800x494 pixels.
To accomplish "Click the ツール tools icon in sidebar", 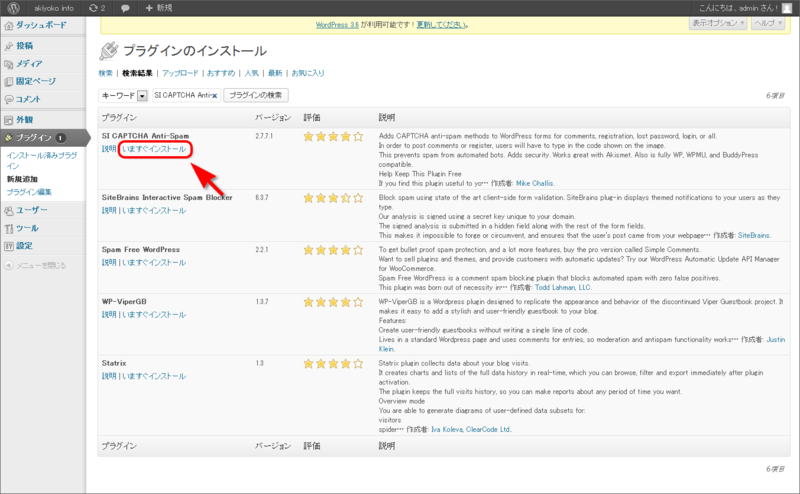I will (9, 228).
